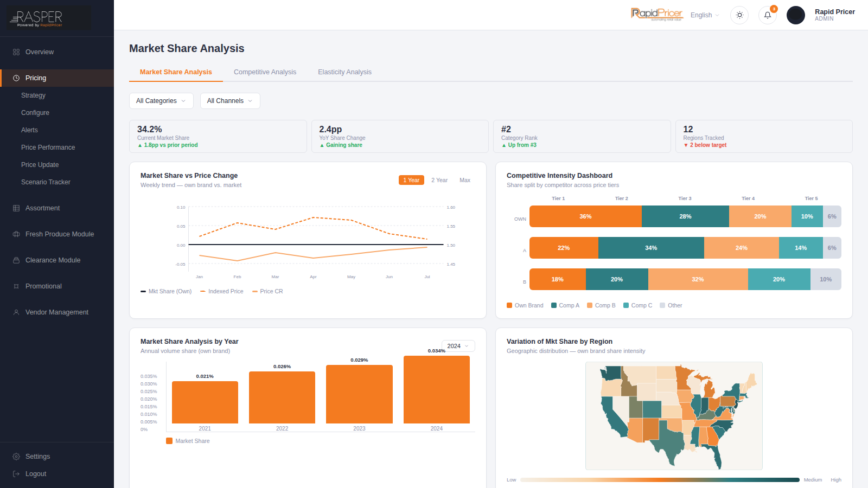Toggle light/dark theme sun icon
The image size is (868, 488).
[739, 15]
